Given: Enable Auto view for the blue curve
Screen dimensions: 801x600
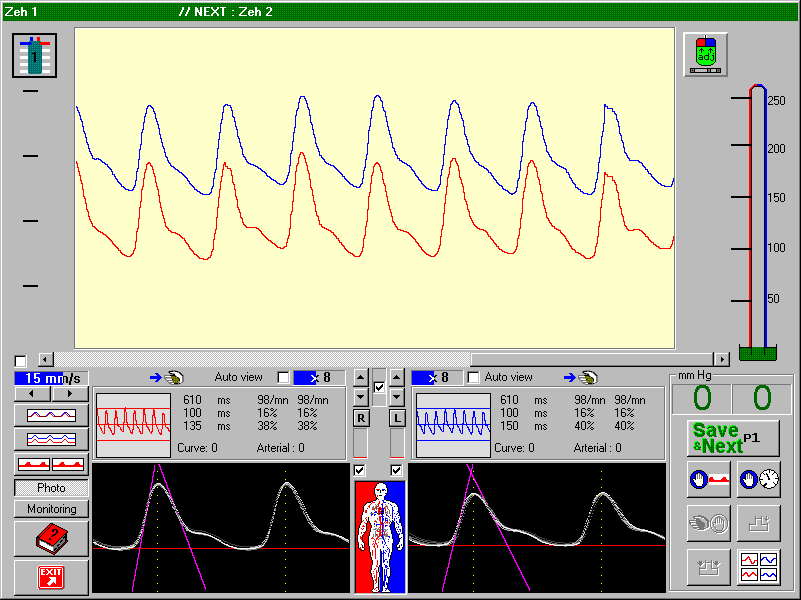Looking at the screenshot, I should pos(474,378).
